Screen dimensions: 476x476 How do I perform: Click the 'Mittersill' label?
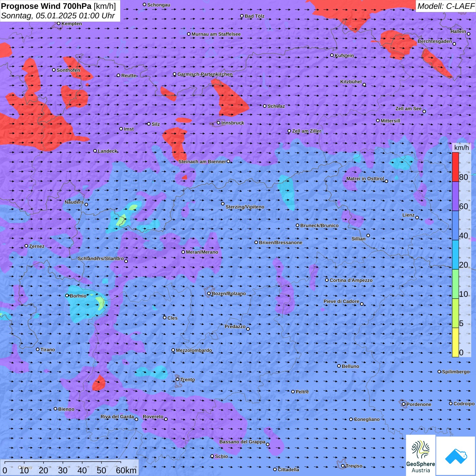(390, 121)
